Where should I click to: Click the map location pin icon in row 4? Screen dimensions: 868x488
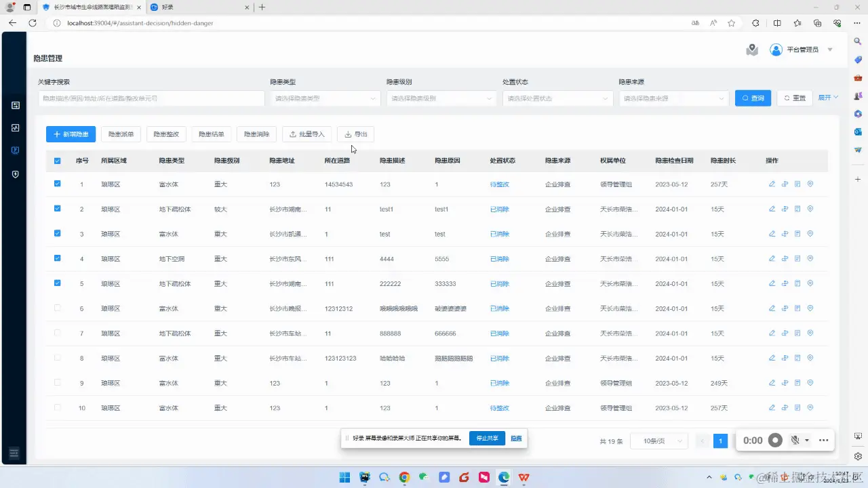810,258
